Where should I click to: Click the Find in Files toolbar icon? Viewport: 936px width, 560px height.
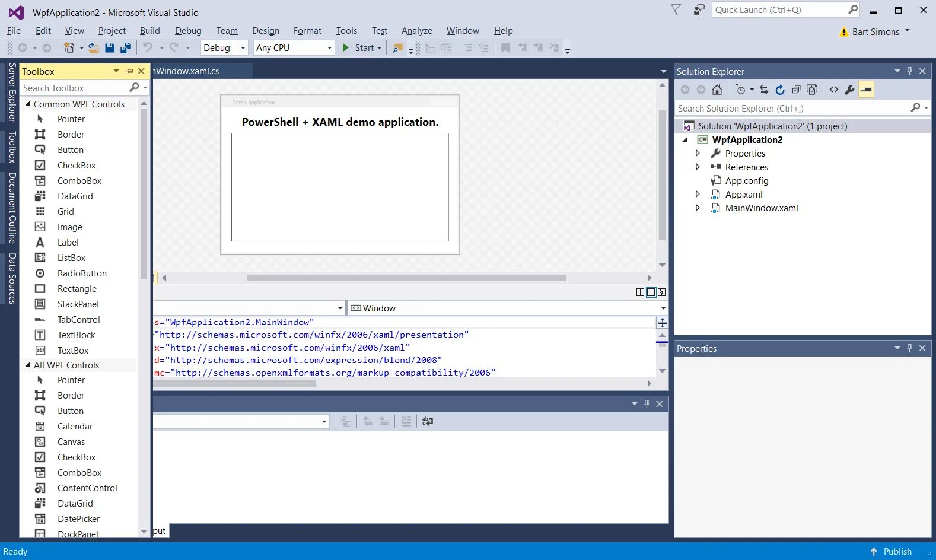click(x=397, y=47)
